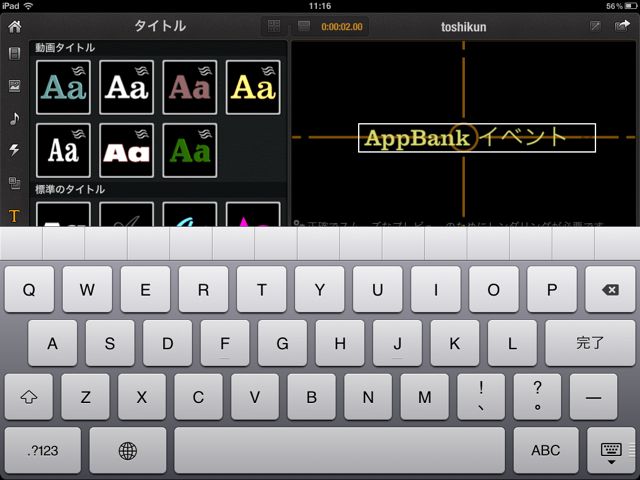The height and width of the screenshot is (480, 640).
Task: Open the lightning bolt transitions panel
Action: coord(14,150)
